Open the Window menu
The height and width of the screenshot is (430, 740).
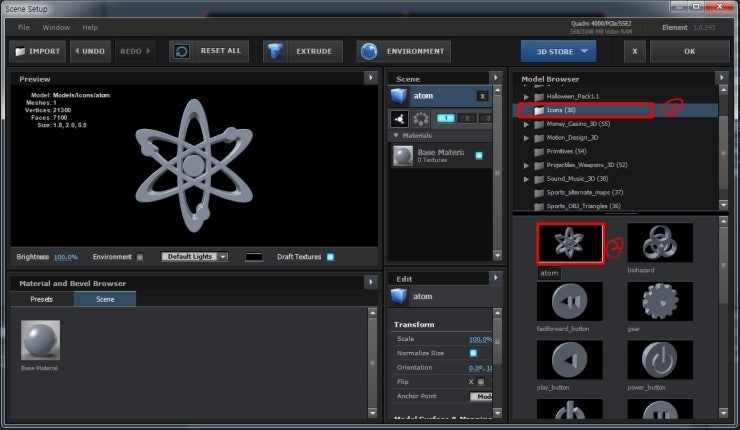(56, 27)
